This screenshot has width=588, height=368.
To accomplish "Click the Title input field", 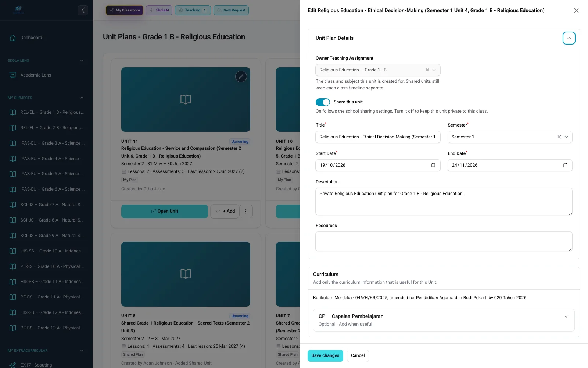I will (x=378, y=137).
